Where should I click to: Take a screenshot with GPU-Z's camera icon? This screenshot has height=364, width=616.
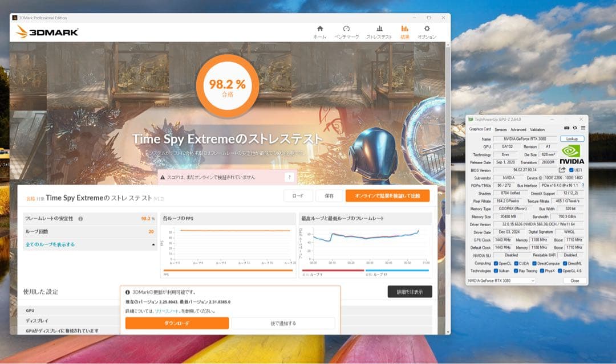[567, 128]
